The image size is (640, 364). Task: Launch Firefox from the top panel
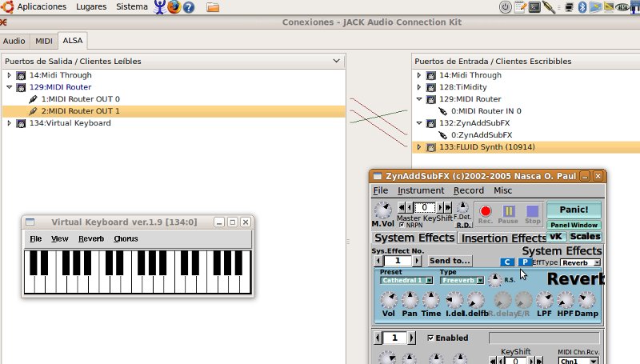click(174, 7)
